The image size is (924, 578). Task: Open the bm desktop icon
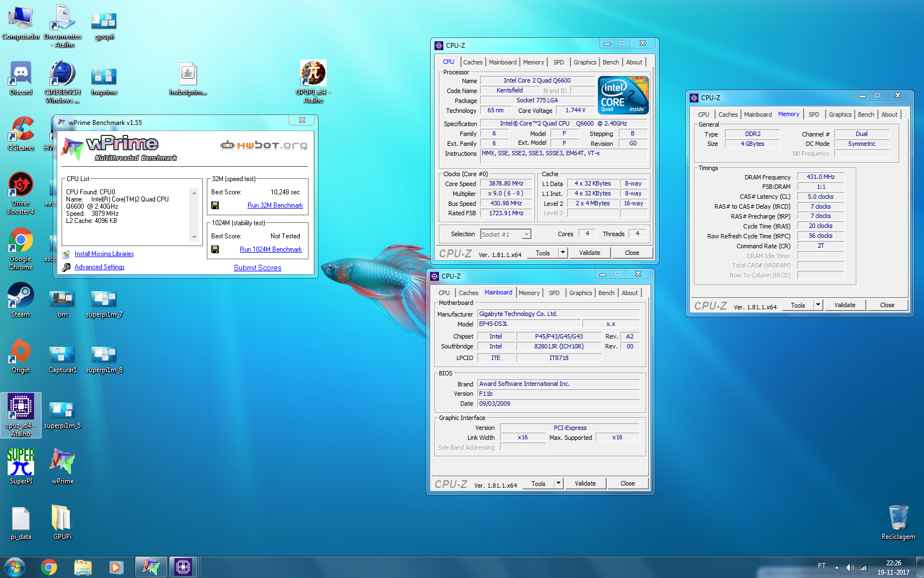(63, 304)
